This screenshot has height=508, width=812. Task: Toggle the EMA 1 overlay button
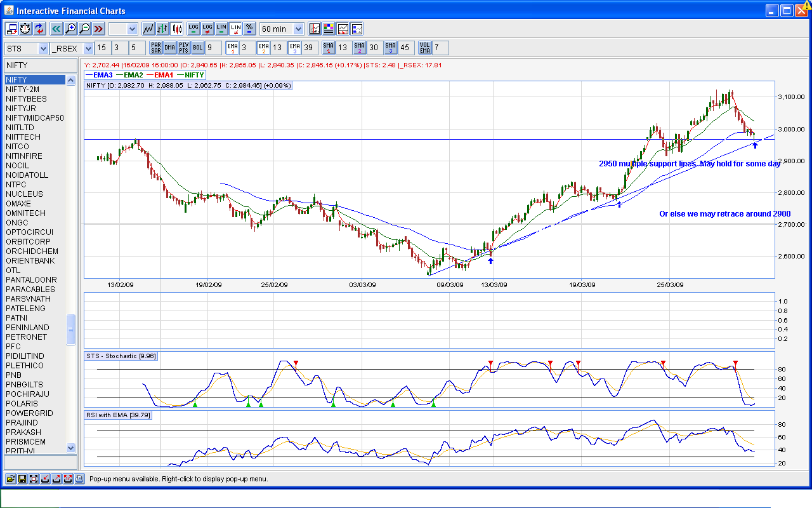click(x=232, y=48)
